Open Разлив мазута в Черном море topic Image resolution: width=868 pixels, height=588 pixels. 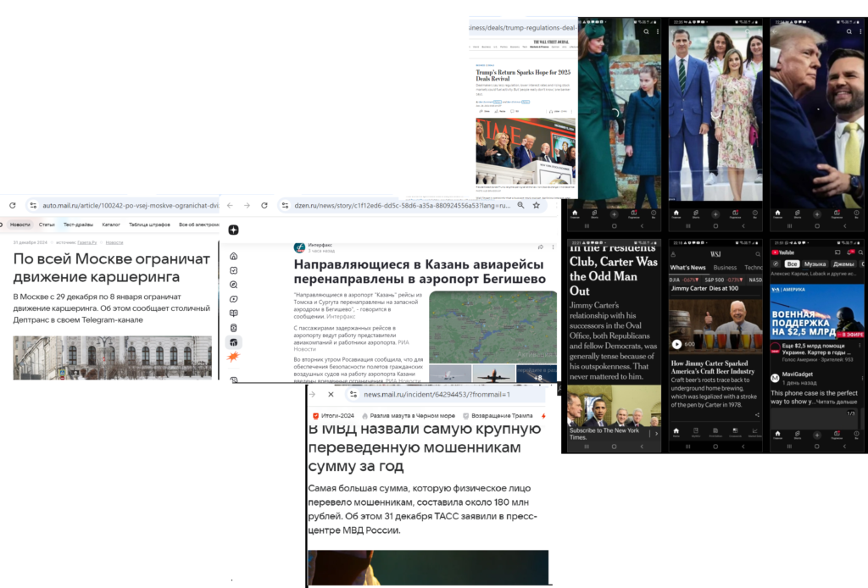point(409,415)
